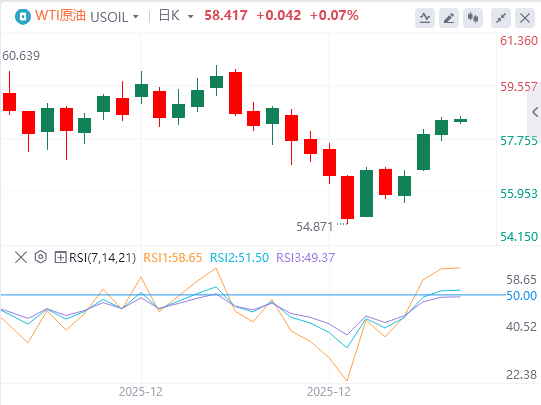Click the 54.871 low price marker
The height and width of the screenshot is (405, 541).
(x=315, y=227)
